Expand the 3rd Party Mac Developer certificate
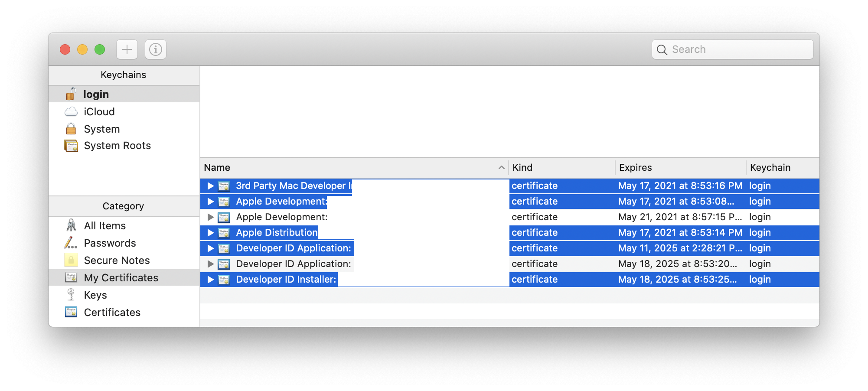 [x=211, y=186]
